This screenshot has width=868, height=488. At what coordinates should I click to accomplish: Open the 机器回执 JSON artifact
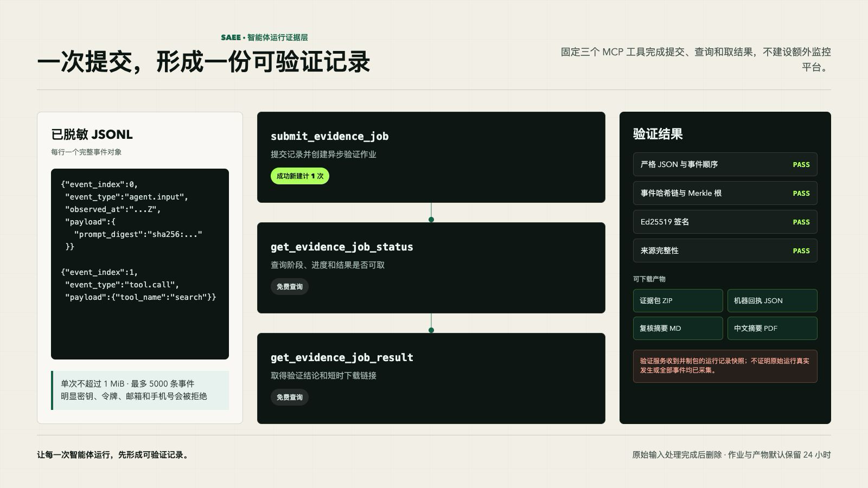coord(772,300)
